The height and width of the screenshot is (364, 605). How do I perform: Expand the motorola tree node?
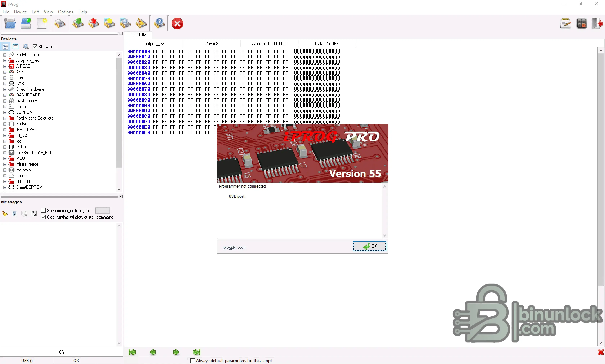point(5,170)
